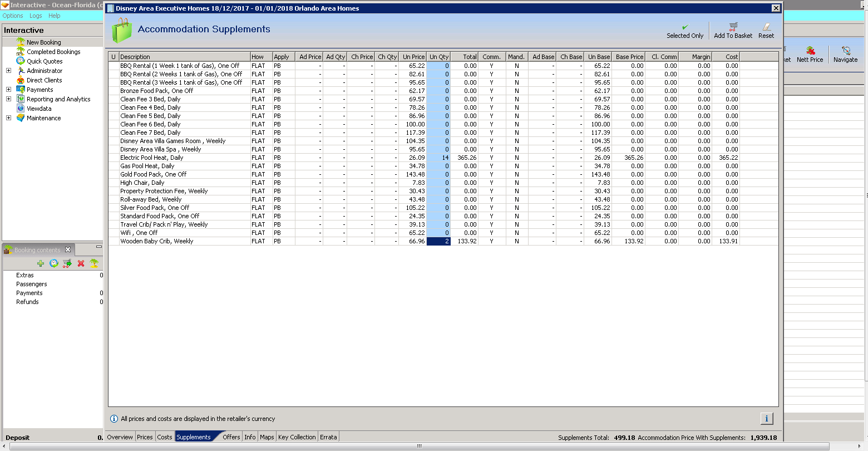Open the Options menu
This screenshot has width=868, height=451.
(13, 16)
